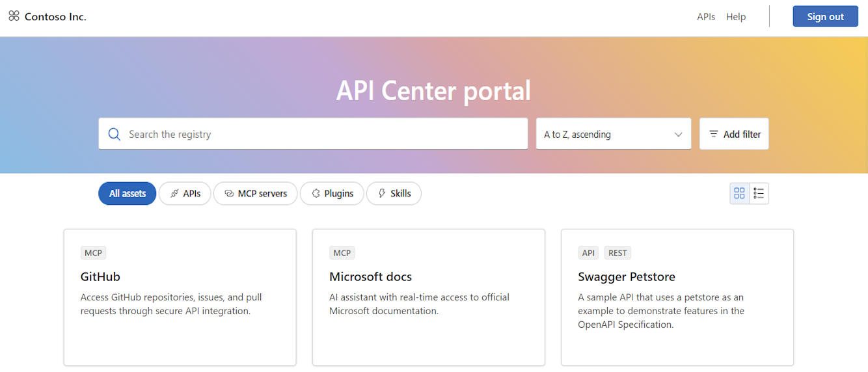Select the Skills tab

[394, 193]
